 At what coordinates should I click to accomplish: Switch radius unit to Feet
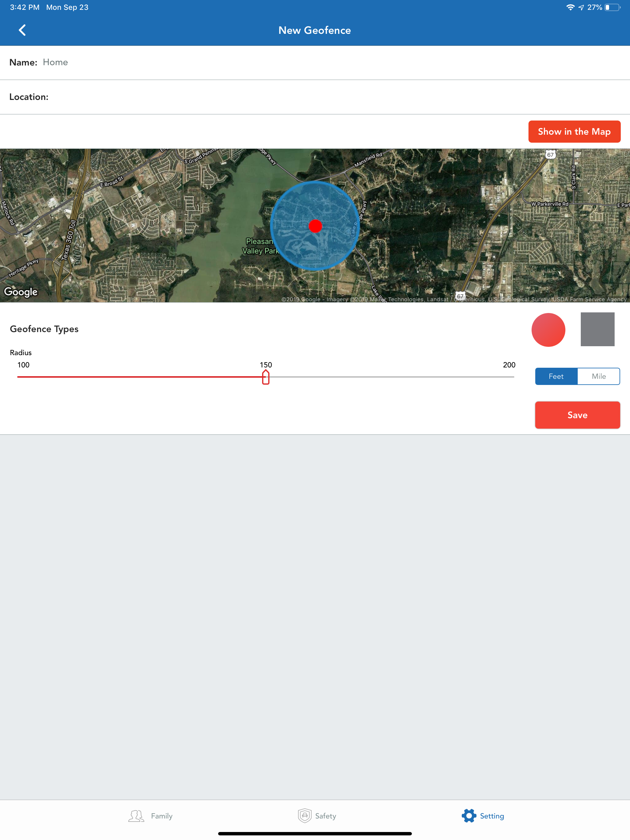[x=556, y=376]
